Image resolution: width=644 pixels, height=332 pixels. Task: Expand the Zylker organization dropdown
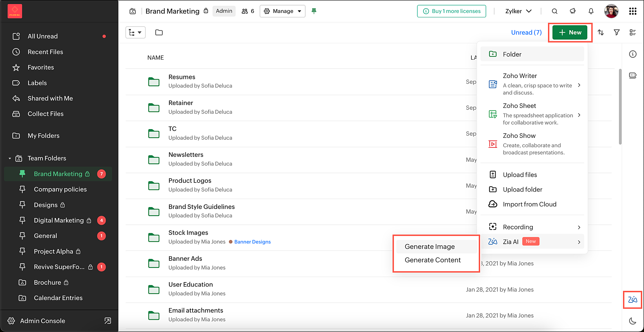point(518,11)
